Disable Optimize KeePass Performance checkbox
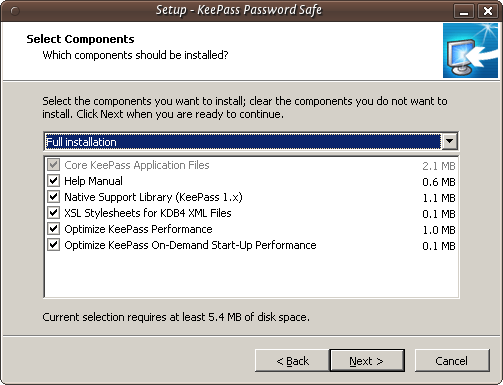Image resolution: width=503 pixels, height=385 pixels. 53,229
